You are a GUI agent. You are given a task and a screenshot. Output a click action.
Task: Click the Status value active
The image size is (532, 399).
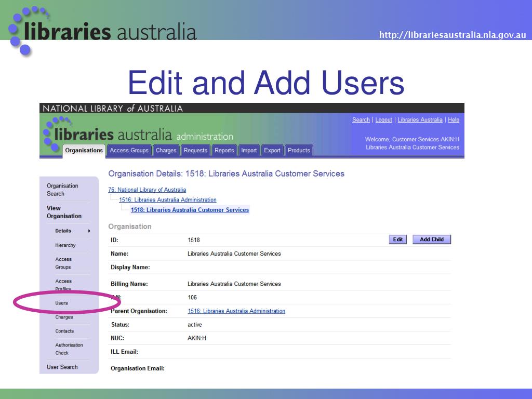click(x=195, y=325)
